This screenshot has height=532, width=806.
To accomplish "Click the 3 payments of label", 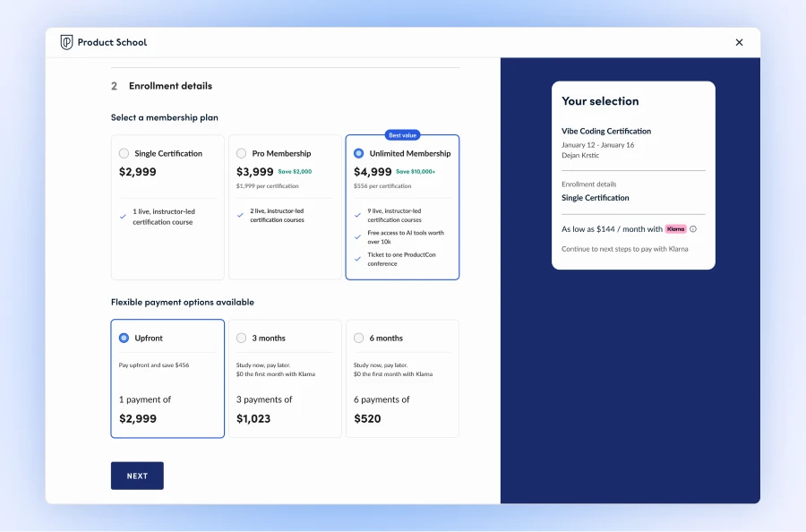I will click(264, 399).
